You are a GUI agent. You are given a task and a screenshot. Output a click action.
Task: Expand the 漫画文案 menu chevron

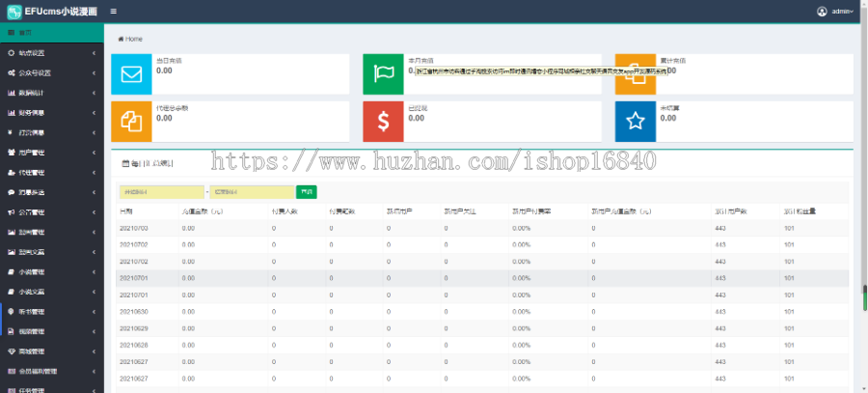pos(95,252)
